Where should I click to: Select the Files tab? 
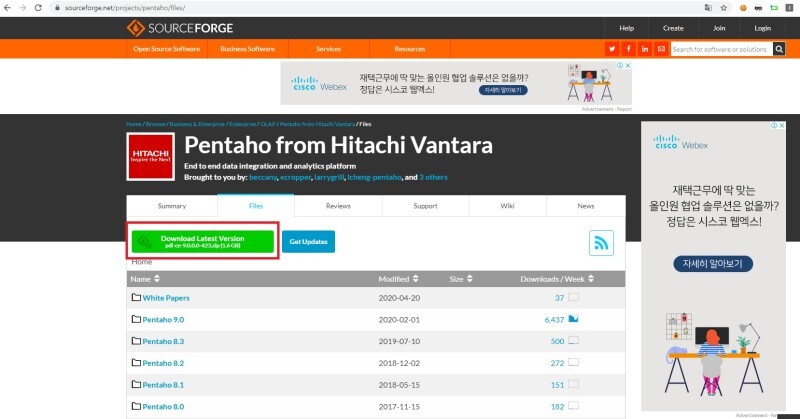pos(256,206)
